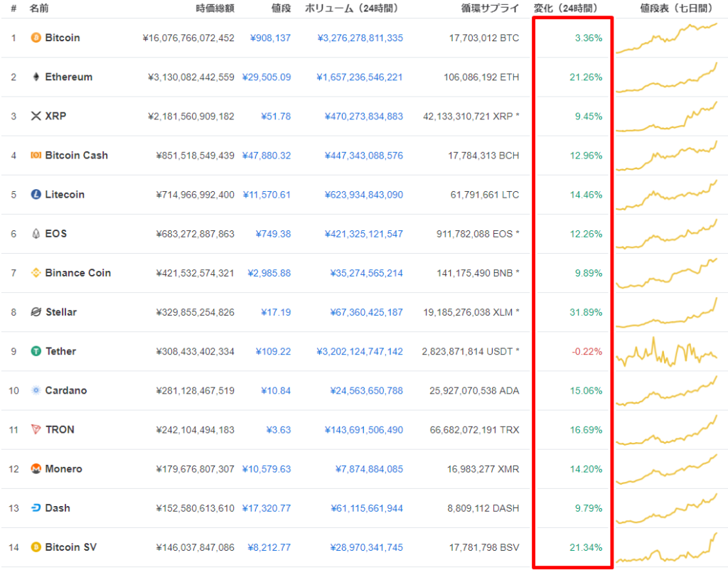
Task: Open Tether price link ¥109.22
Action: [x=273, y=352]
